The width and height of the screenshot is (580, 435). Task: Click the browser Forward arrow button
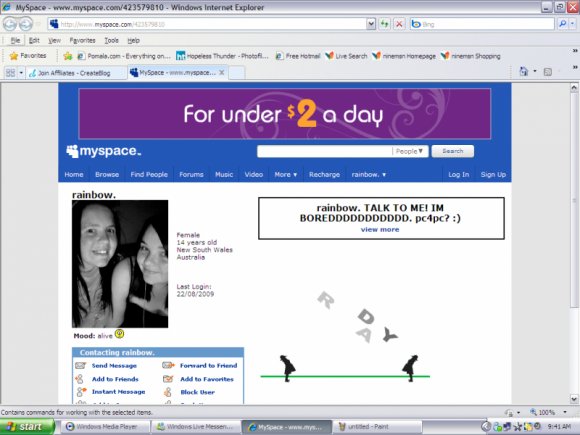point(26,24)
